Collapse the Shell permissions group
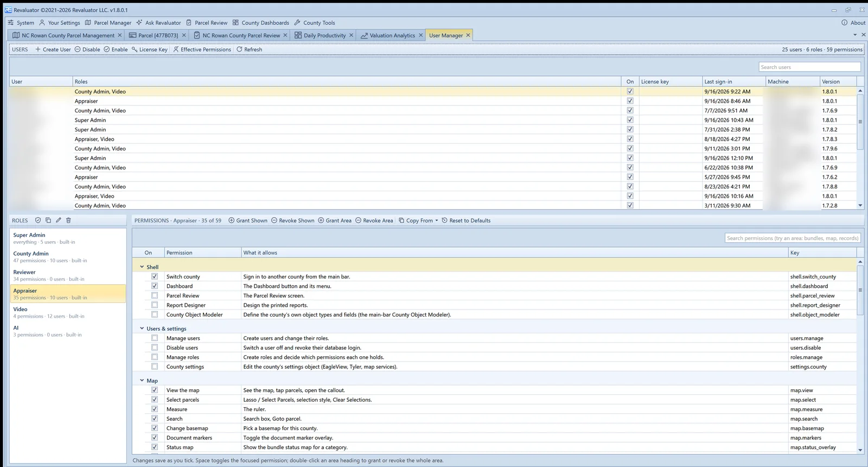 (x=142, y=267)
